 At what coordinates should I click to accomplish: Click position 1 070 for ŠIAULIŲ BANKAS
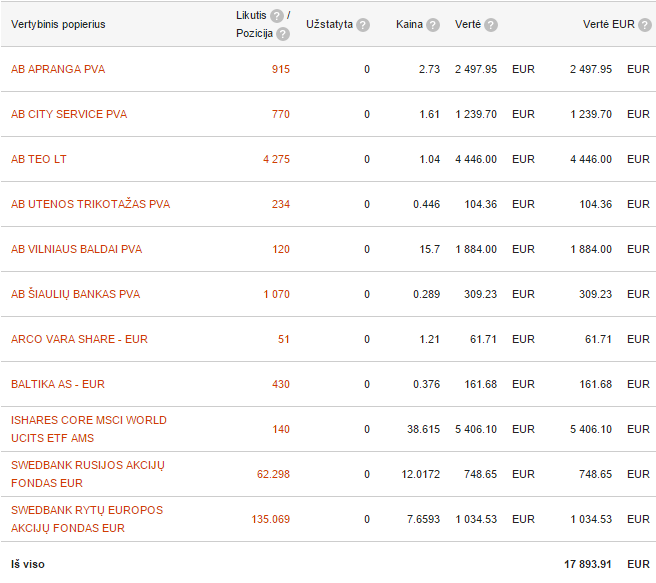tap(277, 294)
